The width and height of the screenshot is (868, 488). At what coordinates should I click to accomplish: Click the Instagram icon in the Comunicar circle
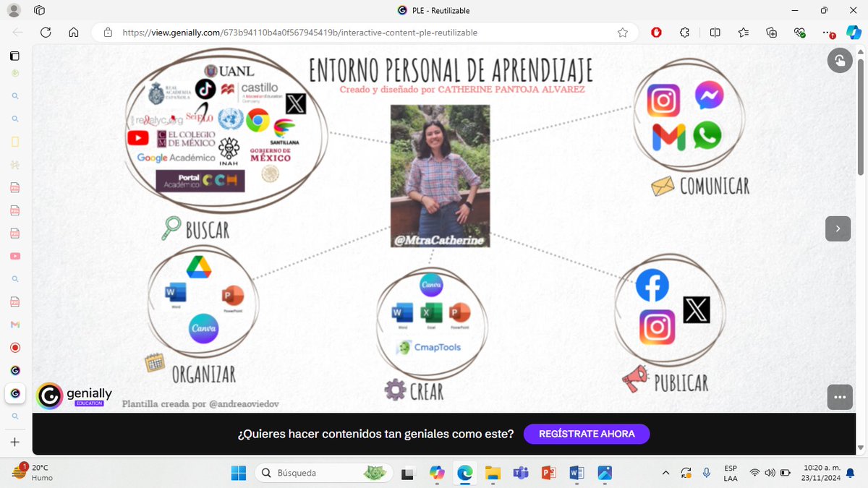(x=663, y=100)
